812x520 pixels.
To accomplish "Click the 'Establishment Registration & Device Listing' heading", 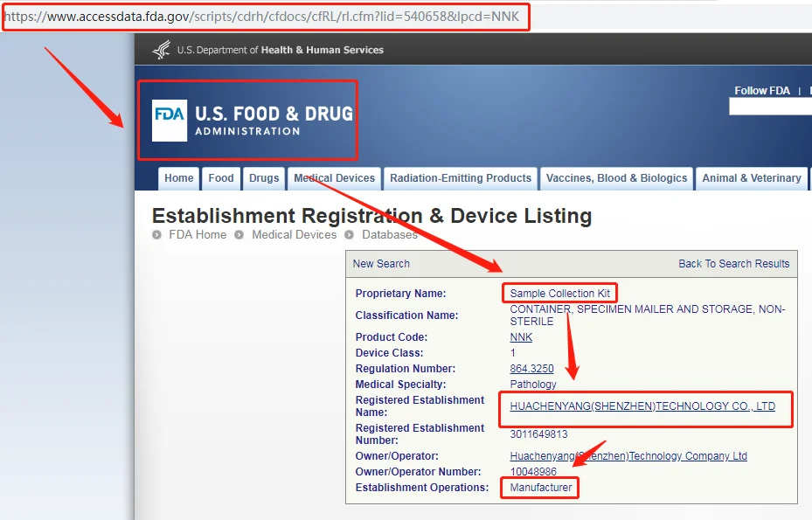I will click(x=371, y=216).
